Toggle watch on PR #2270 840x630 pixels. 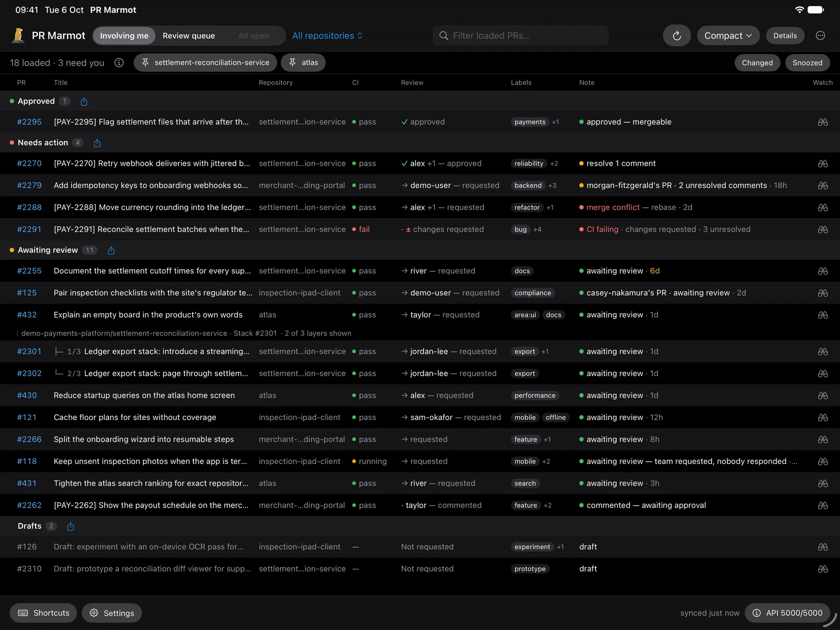pyautogui.click(x=823, y=163)
